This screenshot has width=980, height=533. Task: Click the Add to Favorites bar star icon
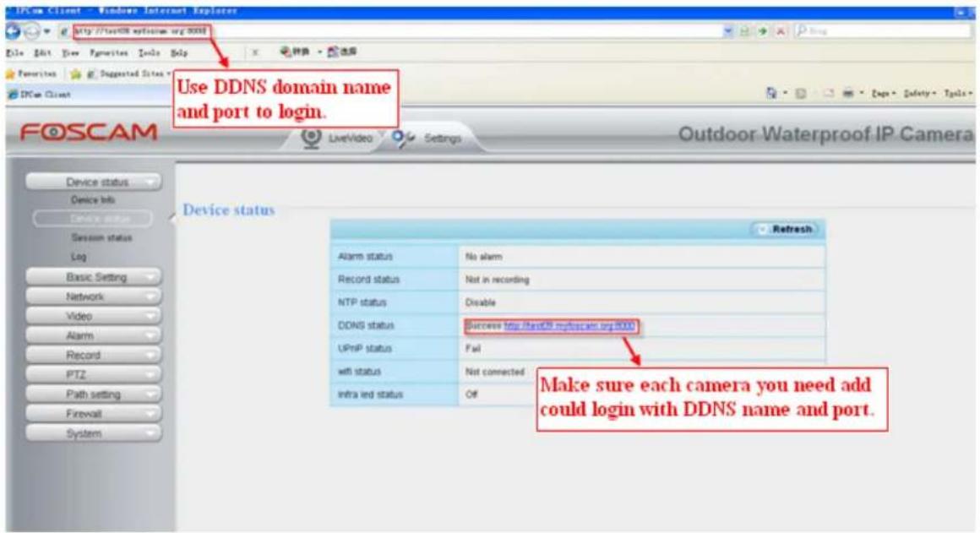76,74
